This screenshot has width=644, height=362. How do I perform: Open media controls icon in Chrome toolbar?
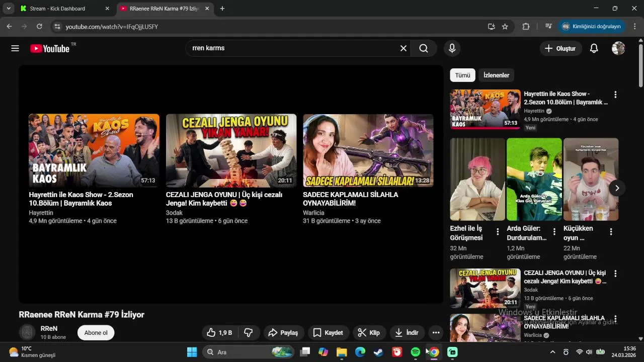[x=548, y=27]
